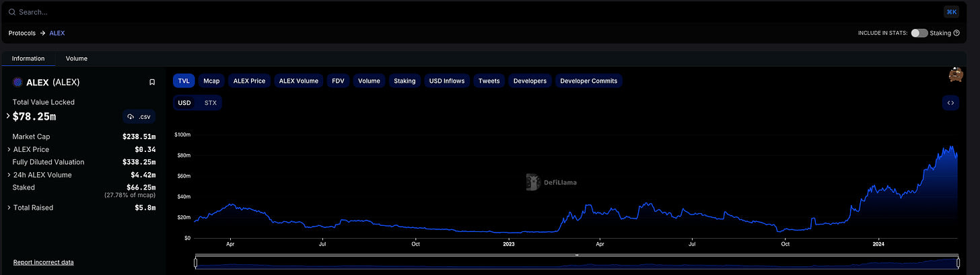Click the Market Cap $238.51m value
The image size is (980, 275).
point(139,136)
